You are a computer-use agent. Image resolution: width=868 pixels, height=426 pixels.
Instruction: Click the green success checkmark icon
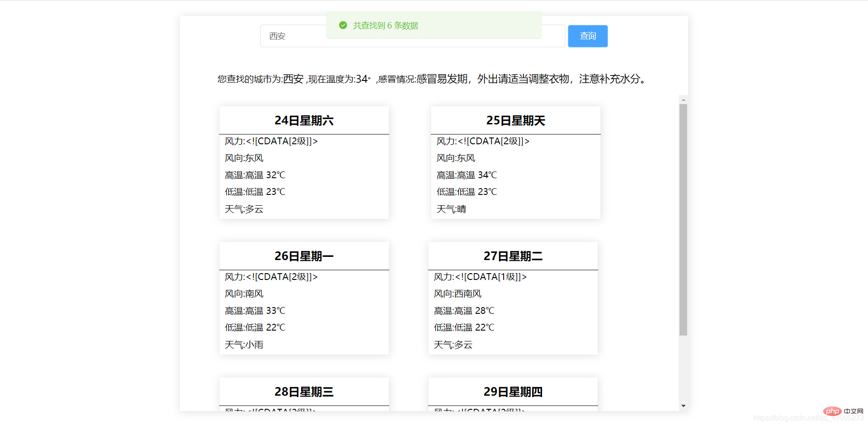343,25
